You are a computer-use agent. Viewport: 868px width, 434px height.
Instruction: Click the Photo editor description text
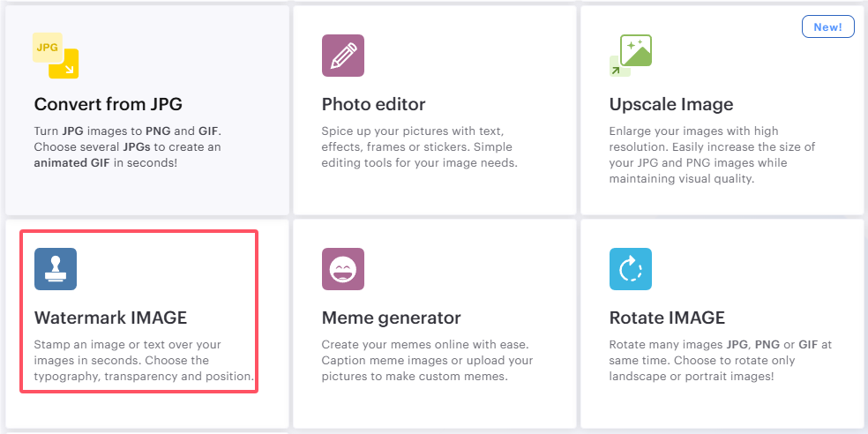click(x=419, y=146)
